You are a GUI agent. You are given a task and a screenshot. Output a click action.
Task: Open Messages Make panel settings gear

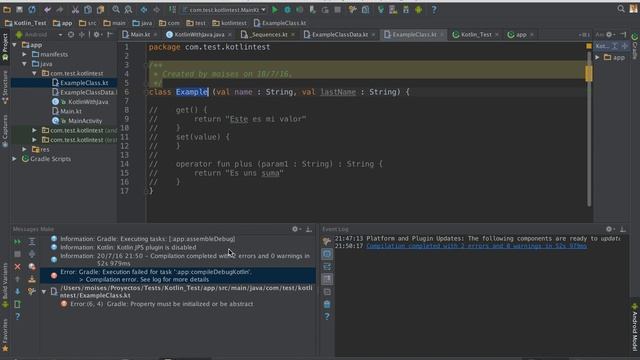tap(296, 229)
